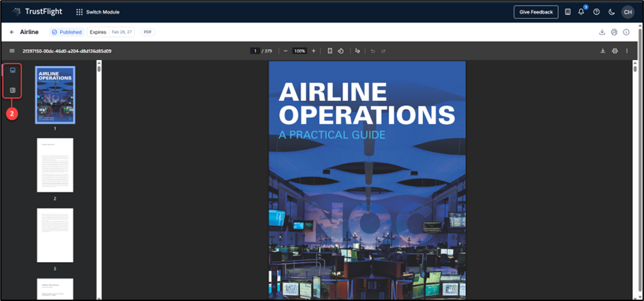
Task: Open the CH user profile menu
Action: (627, 12)
